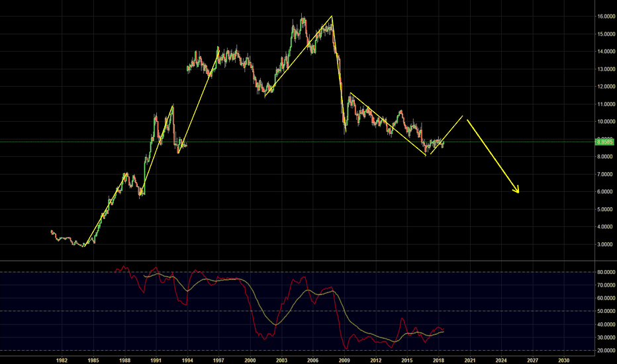Viewport: 617px width, 364px height.
Task: Click the 14.0000 price scale label
Action: 606,52
